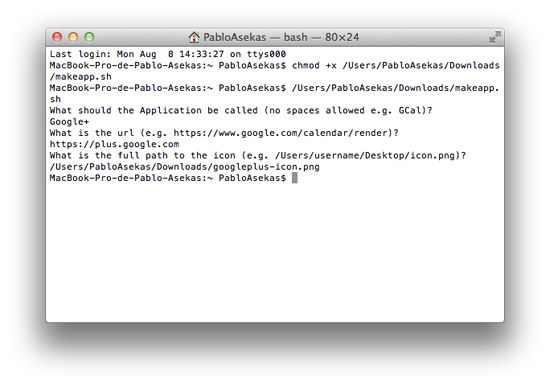Click the question about full icon path
This screenshot has height=386, width=550.
pyautogui.click(x=258, y=155)
